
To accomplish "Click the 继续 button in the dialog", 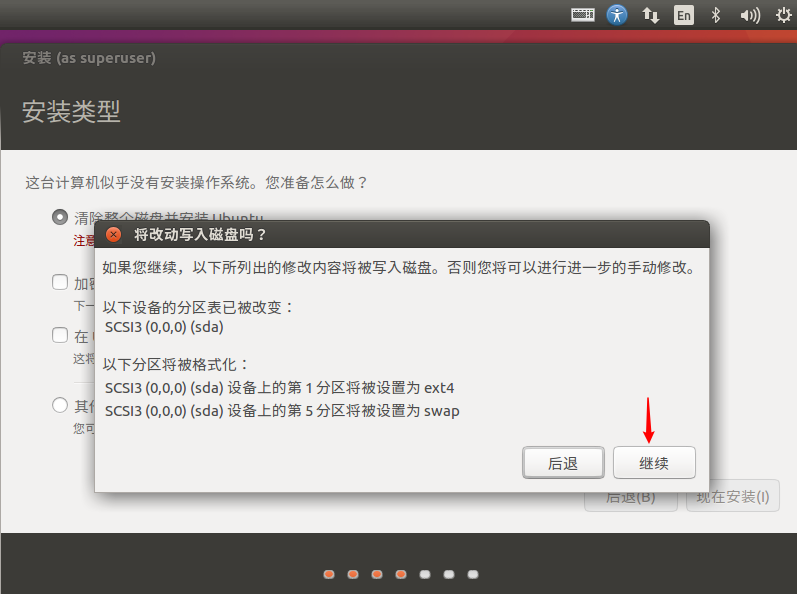I will (654, 463).
